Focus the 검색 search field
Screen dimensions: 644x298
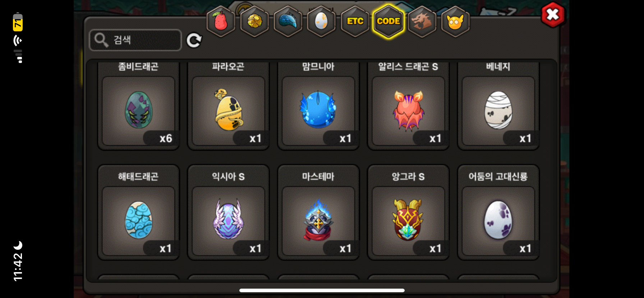(135, 40)
